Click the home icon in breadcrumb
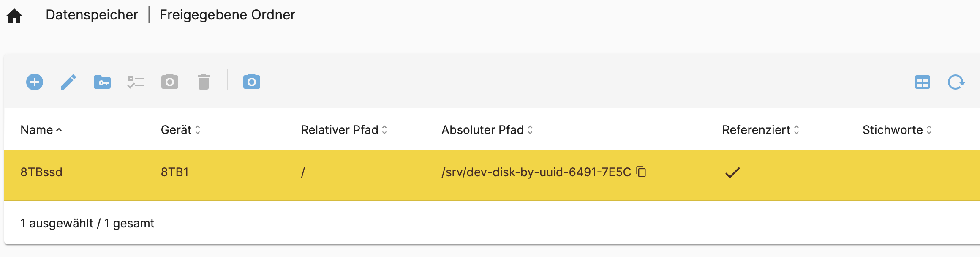 14,16
